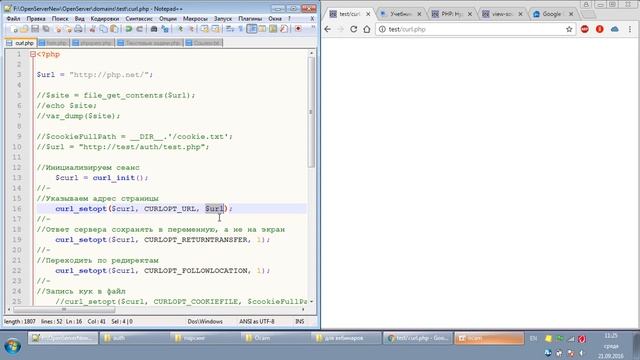Click the Copy toolbar icon

103,29
